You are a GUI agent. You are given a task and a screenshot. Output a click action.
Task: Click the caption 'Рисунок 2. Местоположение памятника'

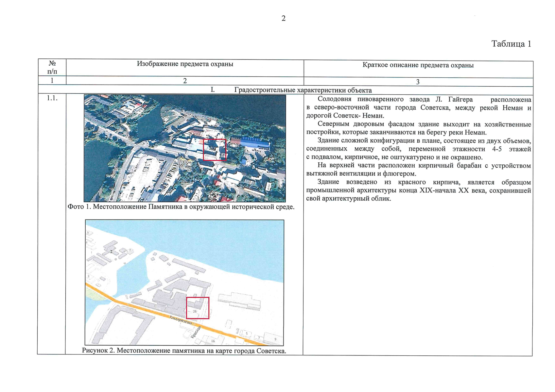coord(184,351)
